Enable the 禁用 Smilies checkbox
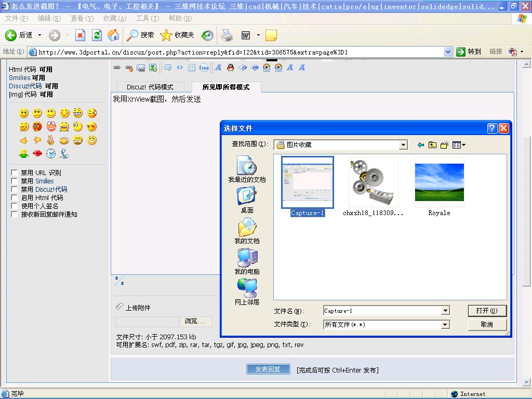Viewport: 532px width, 399px height. [x=14, y=180]
